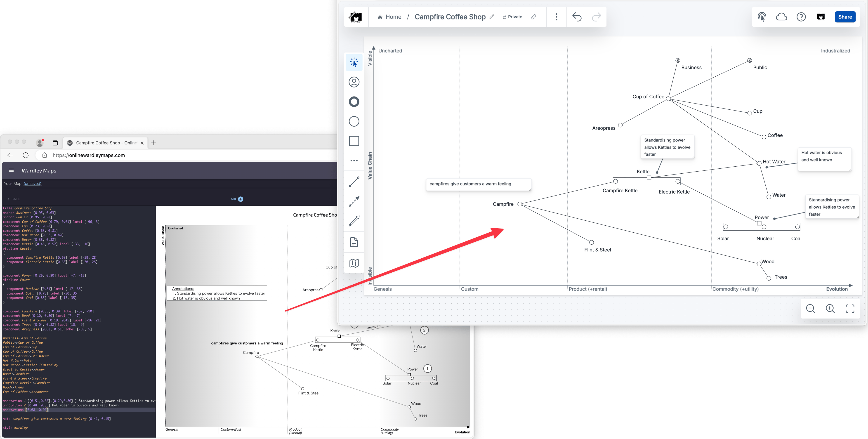This screenshot has height=439, width=868.
Task: Click the browser address bar URL
Action: 89,155
